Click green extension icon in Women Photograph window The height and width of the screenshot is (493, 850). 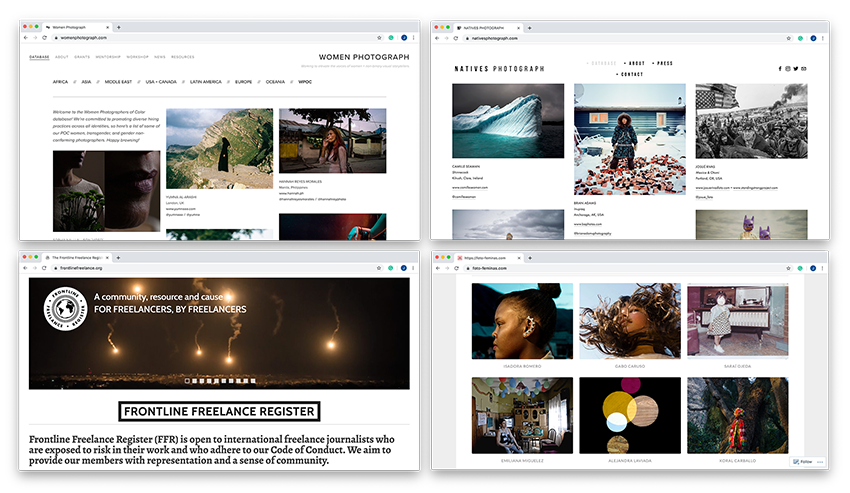[391, 38]
